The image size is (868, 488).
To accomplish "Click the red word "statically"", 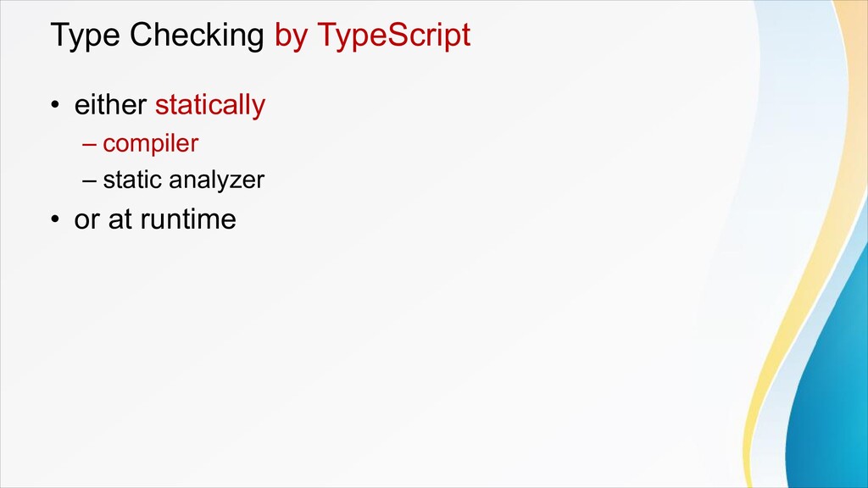I will tap(210, 106).
